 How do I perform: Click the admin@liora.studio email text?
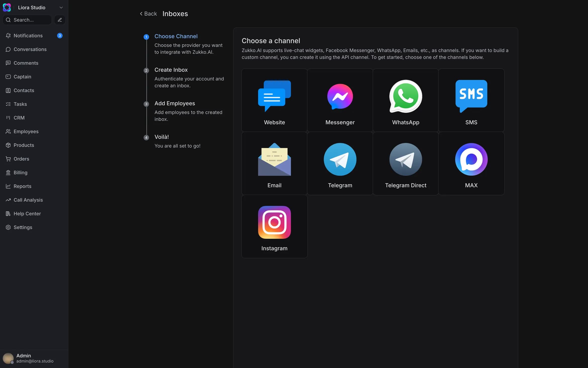pyautogui.click(x=35, y=361)
